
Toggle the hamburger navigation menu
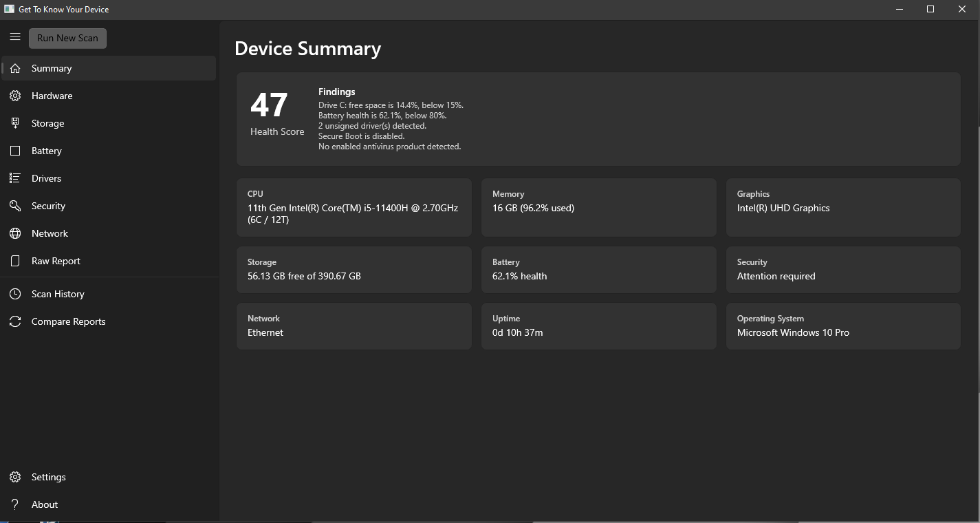[x=15, y=37]
